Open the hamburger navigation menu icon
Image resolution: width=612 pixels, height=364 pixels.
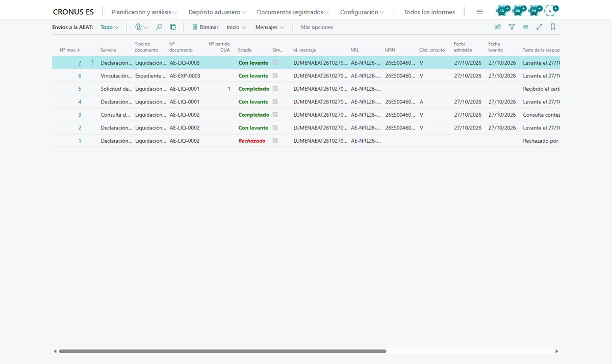pos(479,12)
